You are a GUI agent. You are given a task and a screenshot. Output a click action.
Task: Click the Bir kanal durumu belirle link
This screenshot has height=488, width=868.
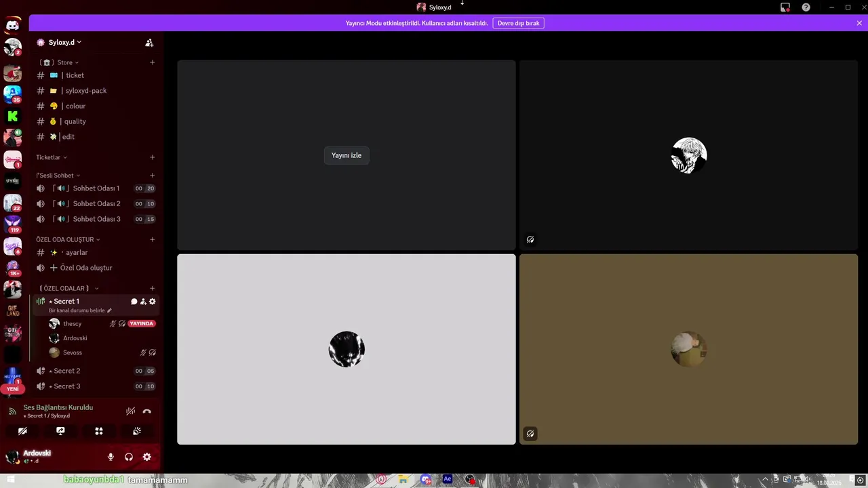point(77,310)
